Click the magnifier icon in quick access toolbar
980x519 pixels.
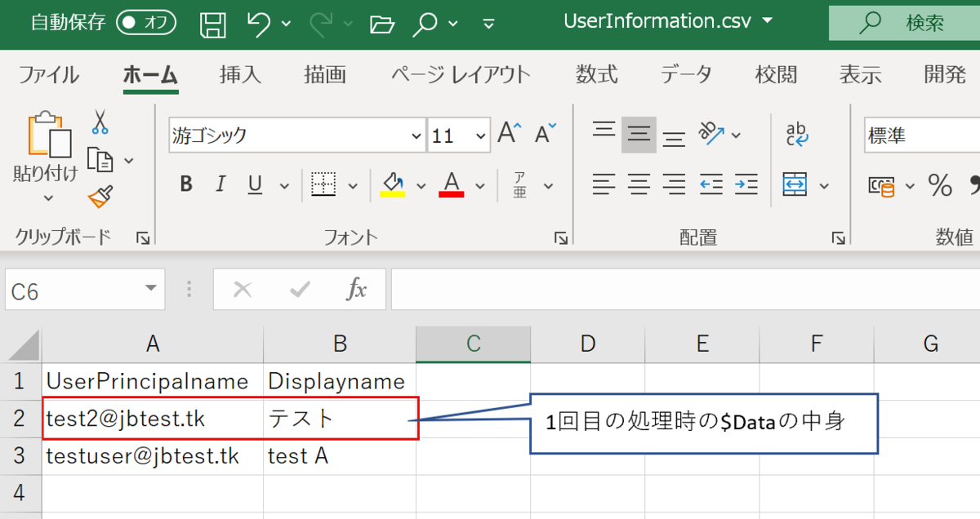tap(425, 24)
